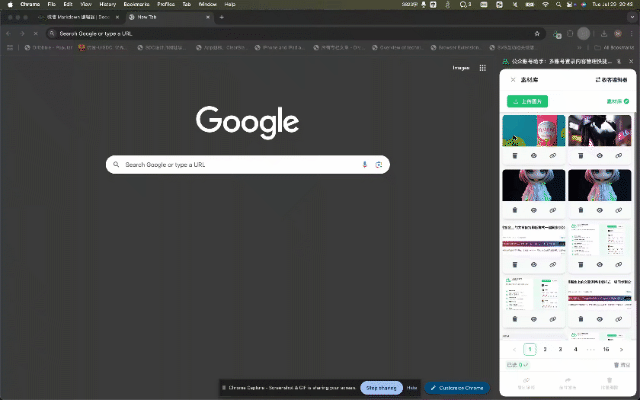640x400 pixels.
Task: Select the teal and pink image thumbnail
Action: (533, 131)
